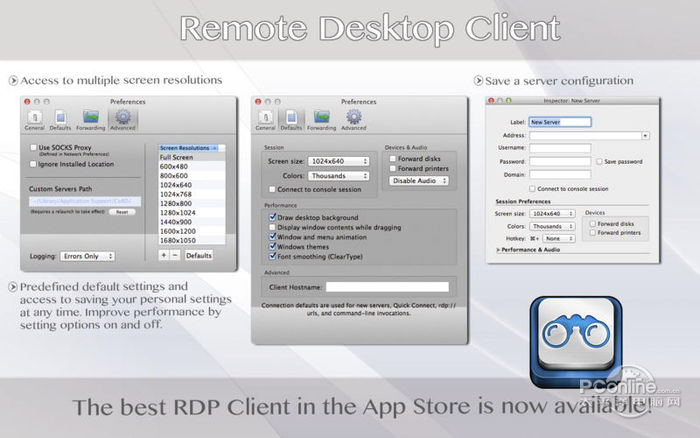700x438 pixels.
Task: Select 1280x1024 in the Screen Resolutions list
Action: 177,212
